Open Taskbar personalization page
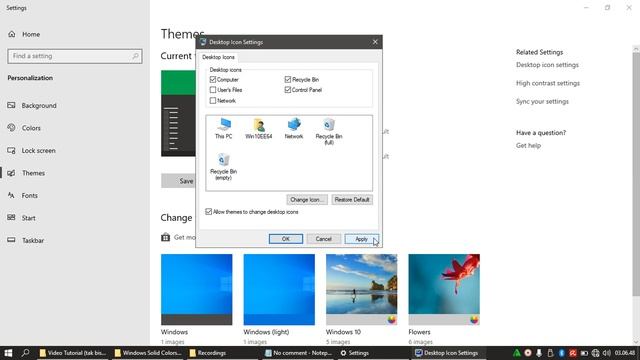The image size is (640, 360). click(33, 240)
